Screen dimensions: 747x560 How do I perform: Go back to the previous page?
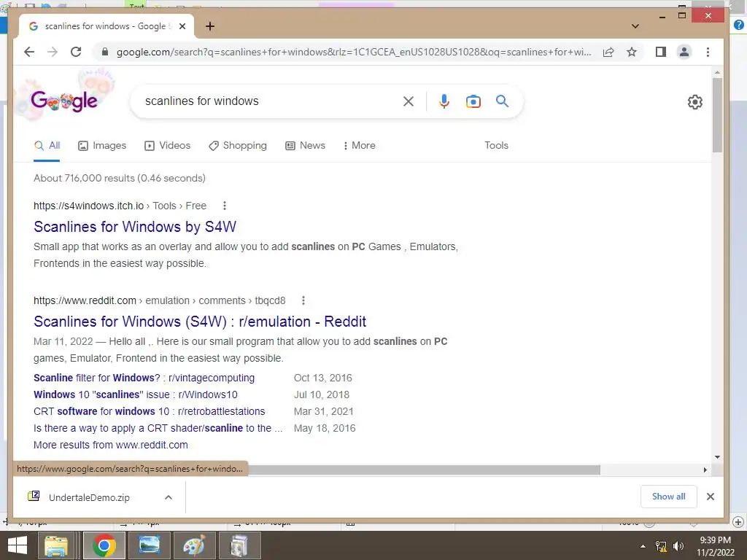pos(29,52)
